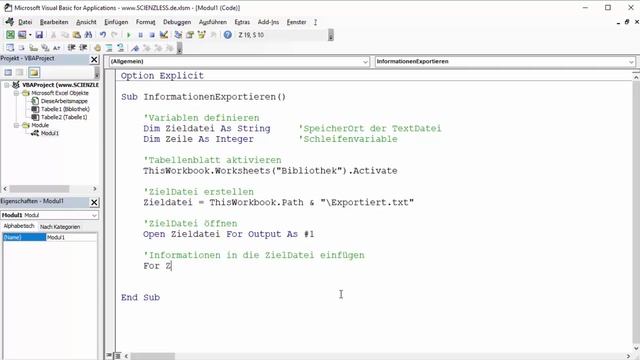Open the Einfügen menu
Image resolution: width=640 pixels, height=360 pixels.
tap(116, 22)
